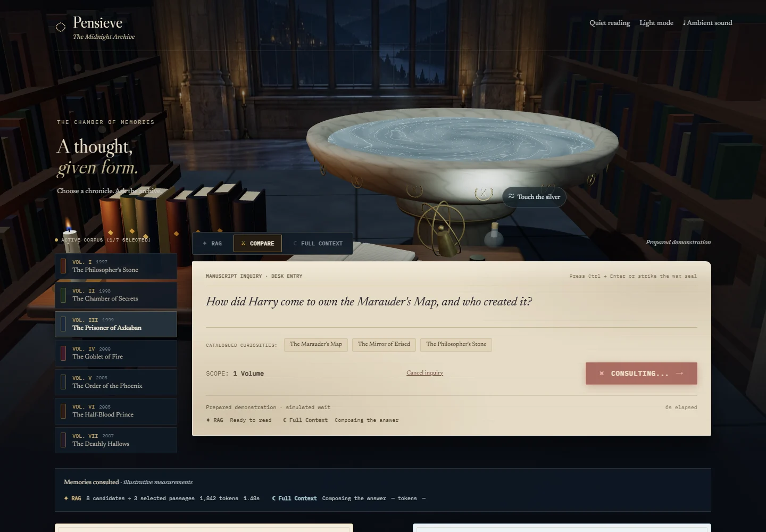Click 'Prepared demonstration' label above inquiry card

pyautogui.click(x=678, y=242)
